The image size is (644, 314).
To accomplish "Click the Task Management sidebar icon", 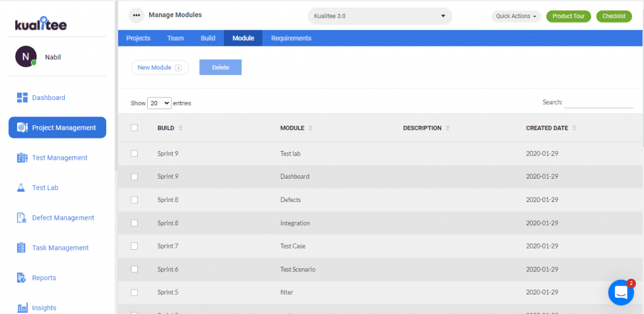I will (x=21, y=247).
